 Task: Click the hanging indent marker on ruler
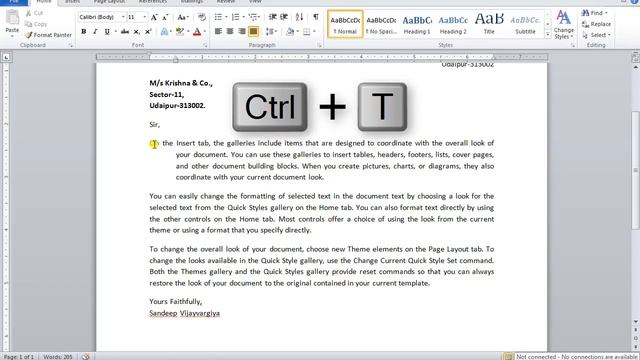176,60
